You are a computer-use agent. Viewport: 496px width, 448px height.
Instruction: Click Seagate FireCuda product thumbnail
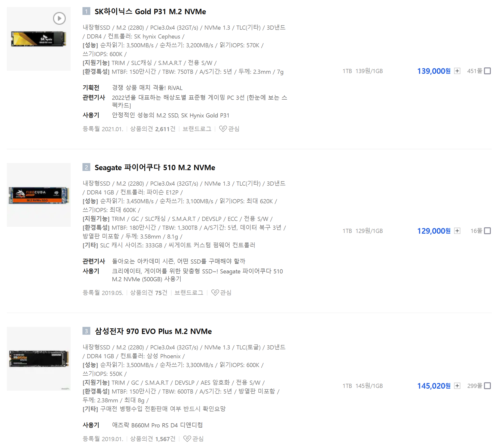pyautogui.click(x=39, y=195)
